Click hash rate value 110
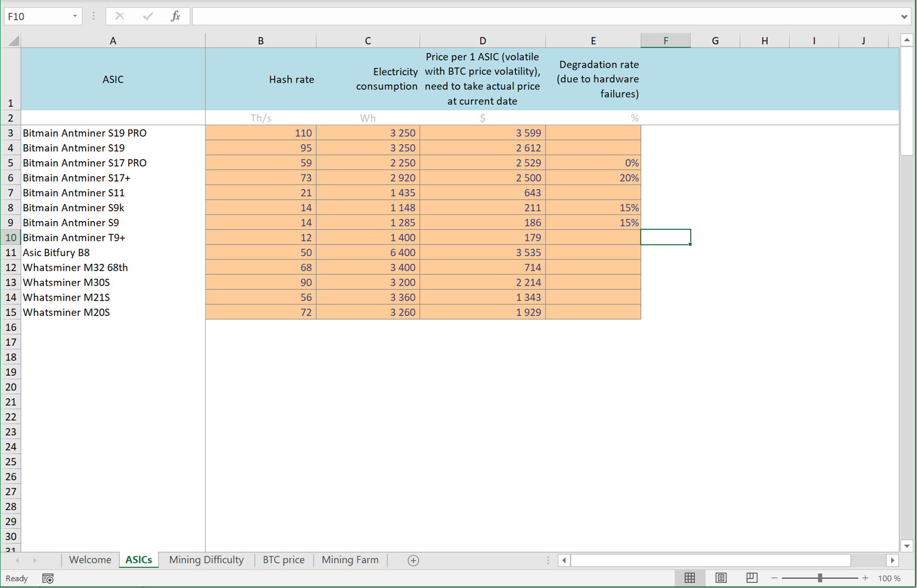Viewport: 917px width, 588px height. 261,133
